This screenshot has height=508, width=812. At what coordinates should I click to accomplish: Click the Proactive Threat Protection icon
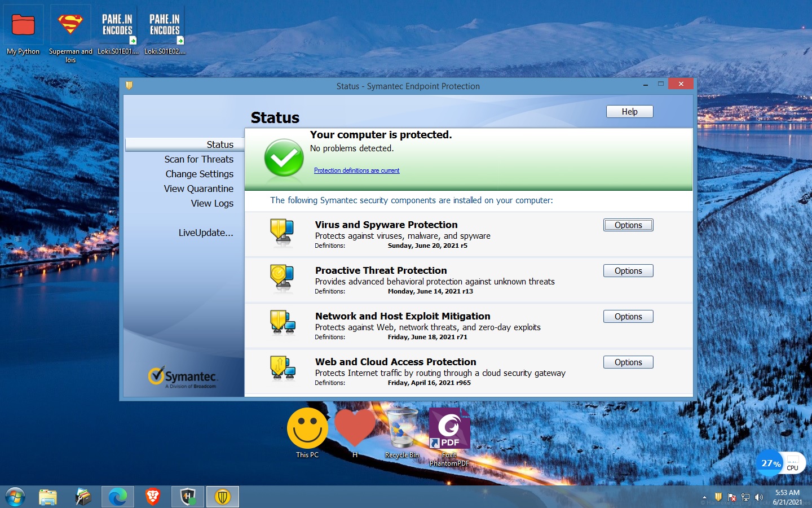click(282, 278)
